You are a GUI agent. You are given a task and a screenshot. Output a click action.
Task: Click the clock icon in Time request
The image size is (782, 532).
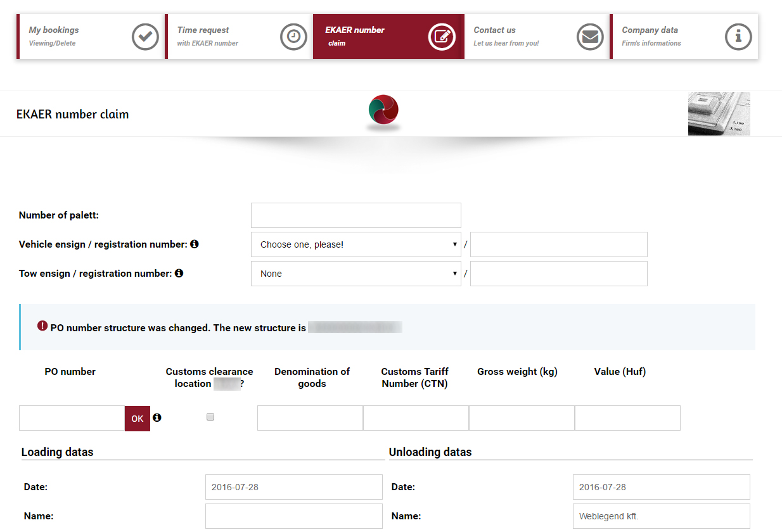click(x=293, y=37)
